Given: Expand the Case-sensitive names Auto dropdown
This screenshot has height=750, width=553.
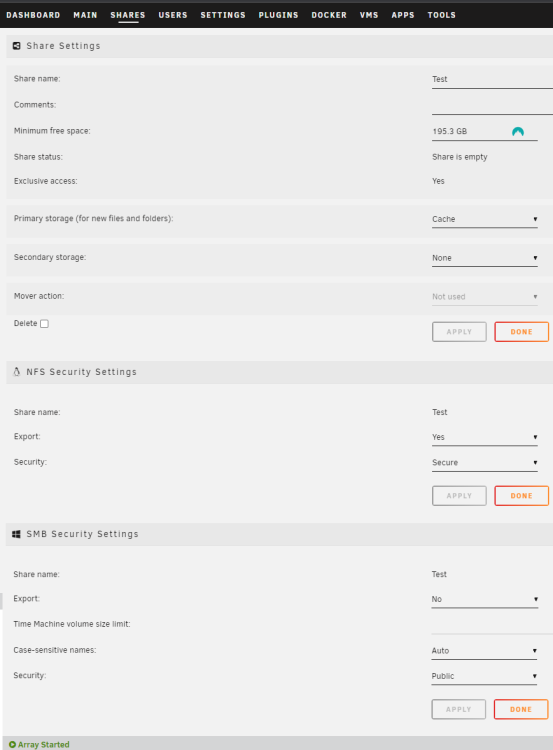Looking at the screenshot, I should pyautogui.click(x=484, y=651).
